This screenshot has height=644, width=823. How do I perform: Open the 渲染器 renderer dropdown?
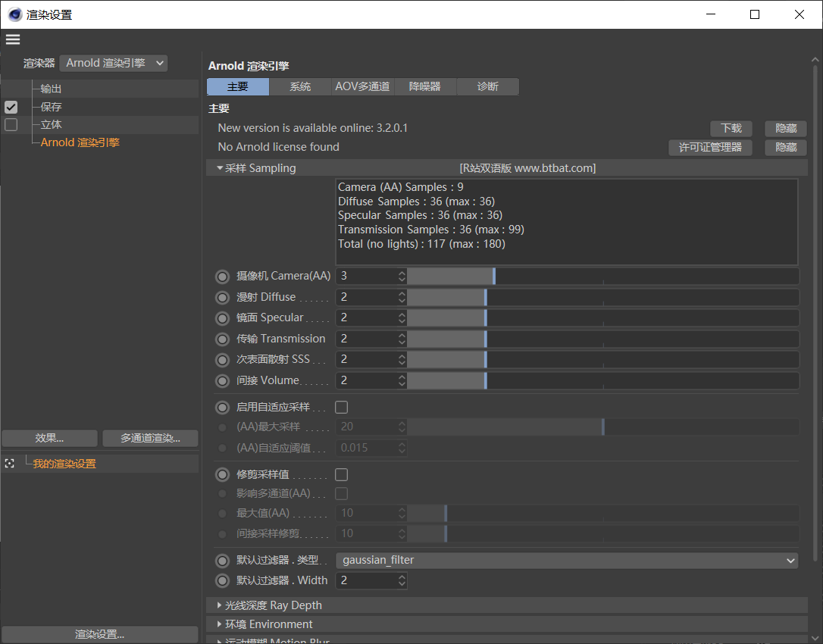(x=114, y=64)
